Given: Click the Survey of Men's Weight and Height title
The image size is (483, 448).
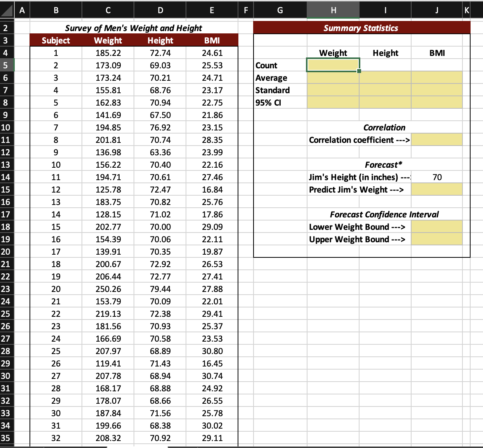Looking at the screenshot, I should (x=134, y=28).
